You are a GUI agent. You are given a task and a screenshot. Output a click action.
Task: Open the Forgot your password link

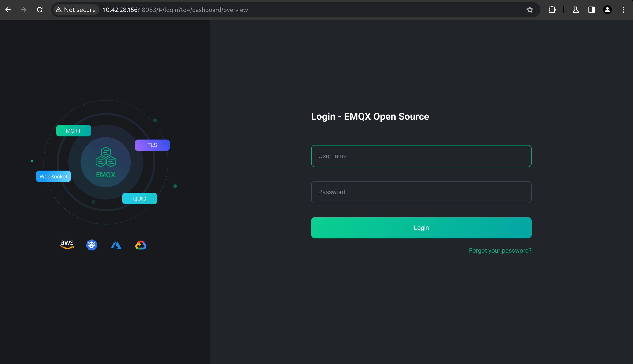[500, 250]
